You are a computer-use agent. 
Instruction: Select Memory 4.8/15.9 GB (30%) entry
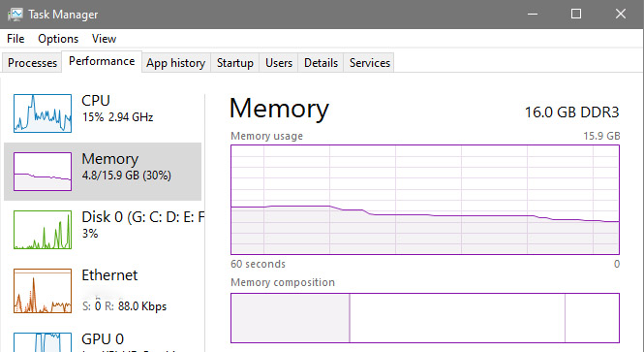(x=103, y=172)
